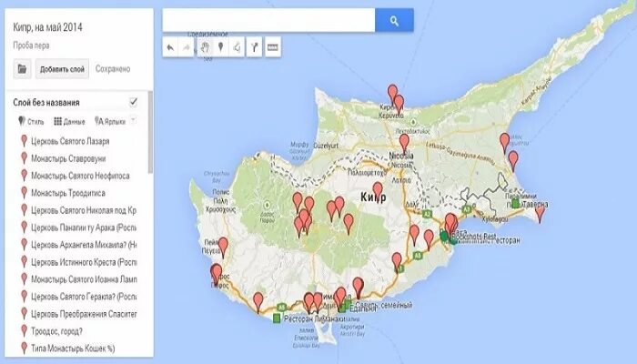Select list item Церковь Преображения Спасител
Image resolution: width=637 pixels, height=364 pixels.
pyautogui.click(x=84, y=314)
